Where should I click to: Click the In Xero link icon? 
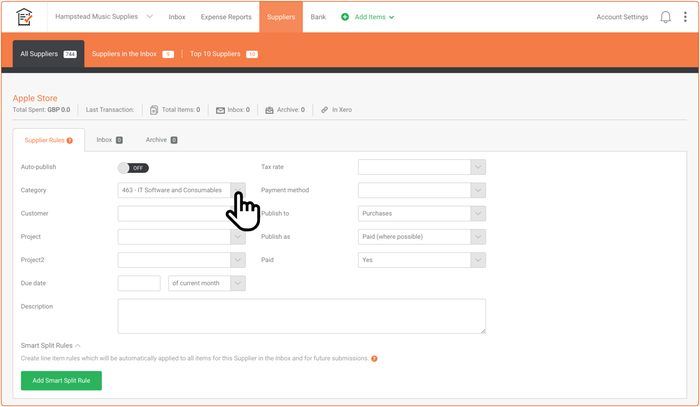point(325,110)
